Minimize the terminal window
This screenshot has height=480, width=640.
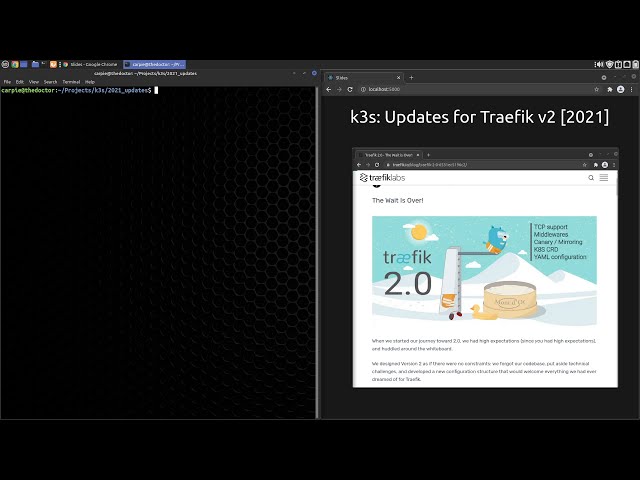[294, 73]
